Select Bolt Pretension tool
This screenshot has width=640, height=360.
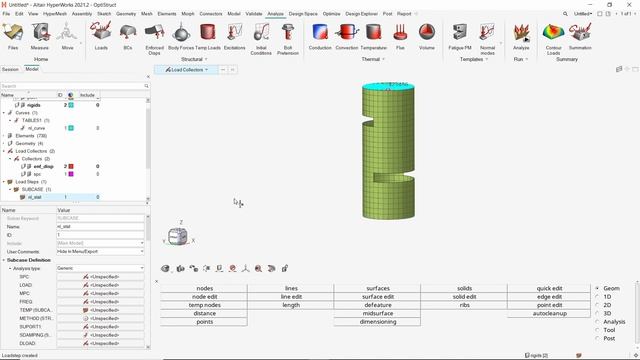[x=288, y=39]
